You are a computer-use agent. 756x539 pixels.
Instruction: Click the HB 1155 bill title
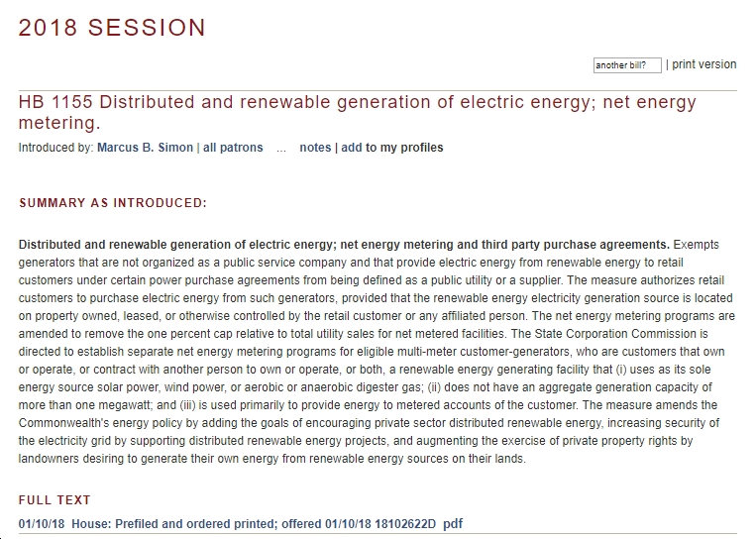click(358, 112)
